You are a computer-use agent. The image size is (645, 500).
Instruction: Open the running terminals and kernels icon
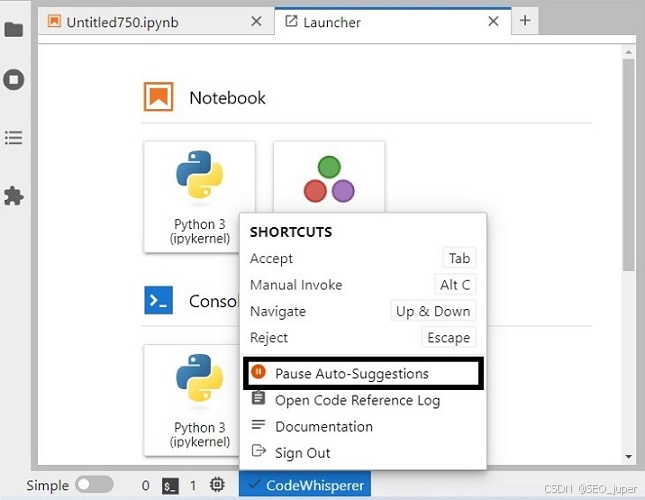tap(14, 79)
